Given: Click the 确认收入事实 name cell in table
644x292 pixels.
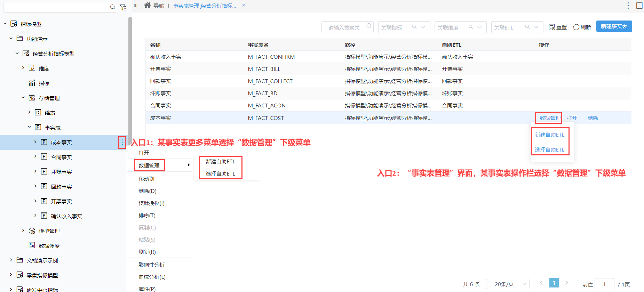Looking at the screenshot, I should pos(166,57).
